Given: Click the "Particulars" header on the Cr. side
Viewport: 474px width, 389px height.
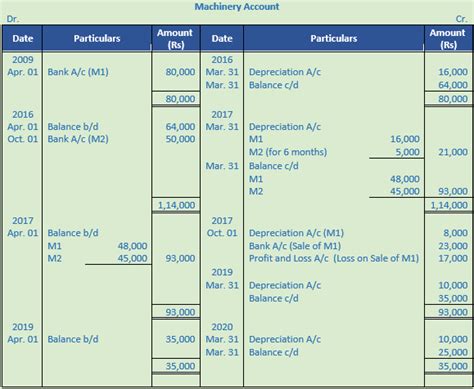Looking at the screenshot, I should pyautogui.click(x=334, y=38).
